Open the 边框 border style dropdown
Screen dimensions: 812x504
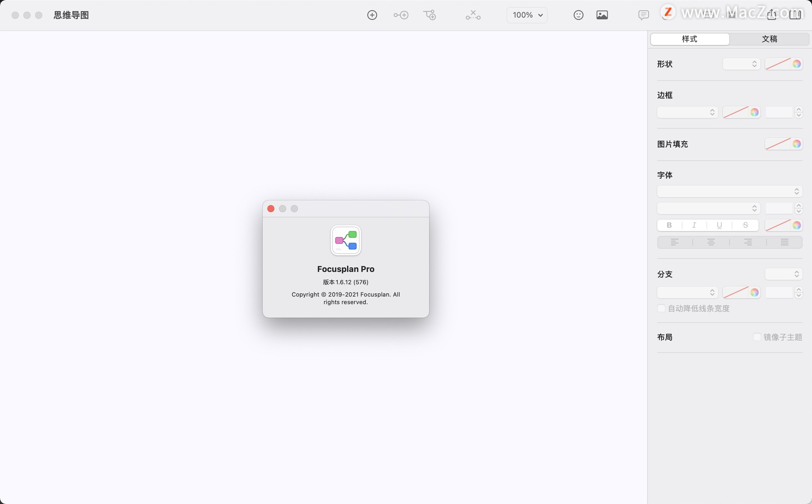(x=688, y=112)
